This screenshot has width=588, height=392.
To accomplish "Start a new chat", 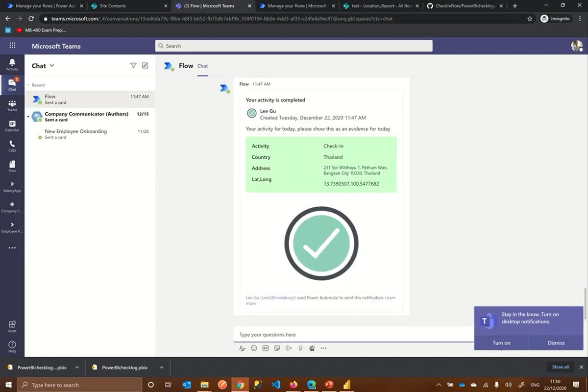I will click(145, 66).
